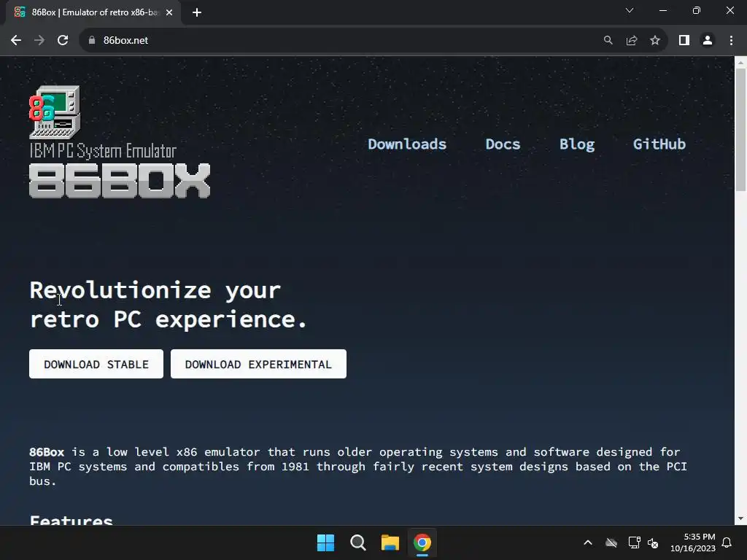Click the 'IBM PC System Emulator' tagline
Image resolution: width=747 pixels, height=560 pixels.
click(x=103, y=151)
